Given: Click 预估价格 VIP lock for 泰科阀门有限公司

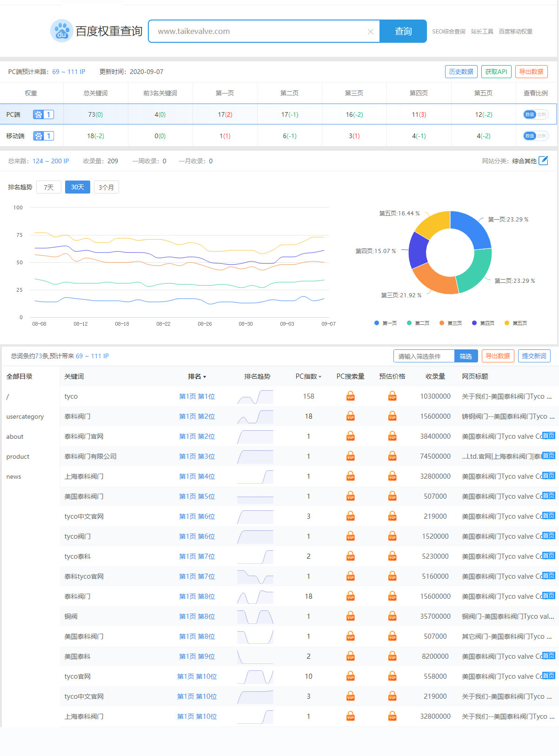Looking at the screenshot, I should (x=393, y=456).
